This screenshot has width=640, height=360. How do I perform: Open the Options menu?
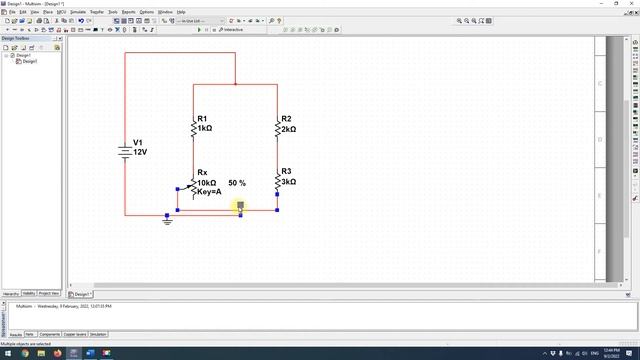pyautogui.click(x=147, y=12)
